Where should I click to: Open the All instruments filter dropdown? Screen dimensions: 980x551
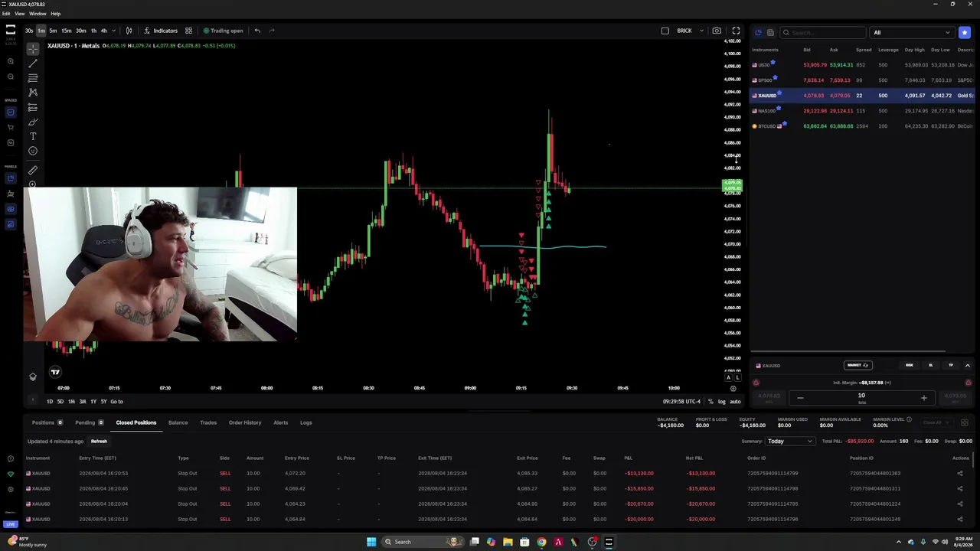pyautogui.click(x=912, y=32)
